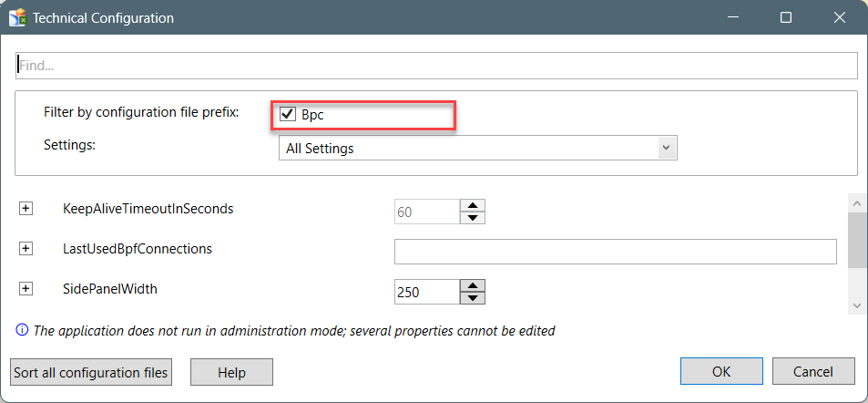Click KeepAliveTimeoutInSeconds up arrow
Screen dimensions: 868x403
coord(472,205)
